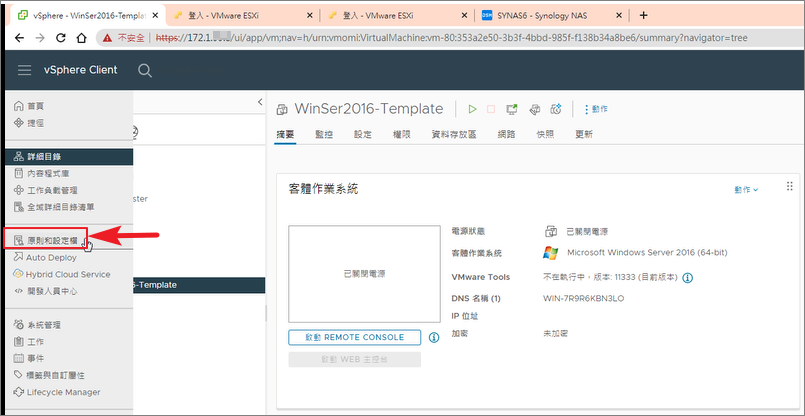
Task: Switch to the 設定 tab
Action: click(363, 135)
